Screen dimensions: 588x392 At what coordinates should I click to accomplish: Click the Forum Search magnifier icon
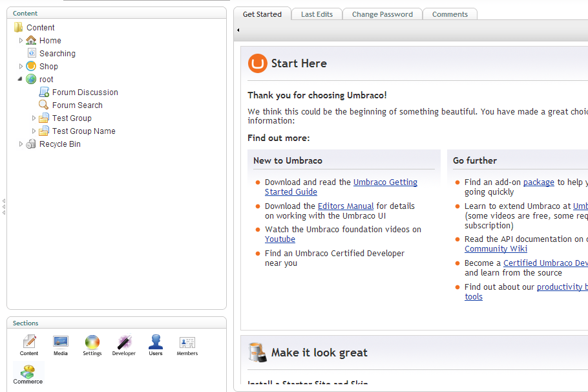pos(44,105)
